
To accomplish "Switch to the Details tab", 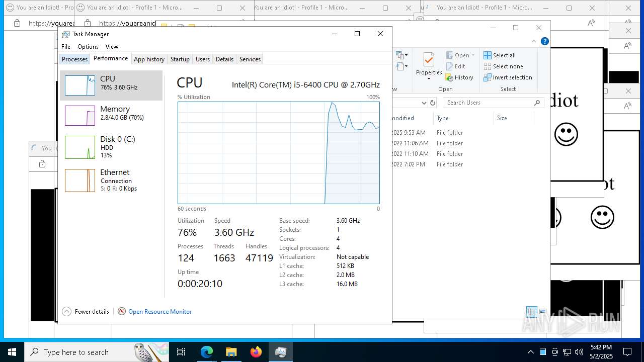I will (x=224, y=59).
